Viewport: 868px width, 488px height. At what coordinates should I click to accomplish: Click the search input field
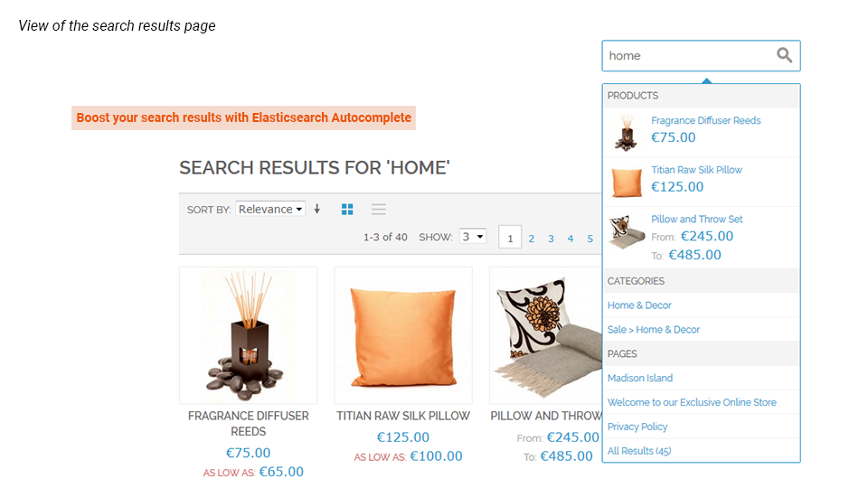689,55
